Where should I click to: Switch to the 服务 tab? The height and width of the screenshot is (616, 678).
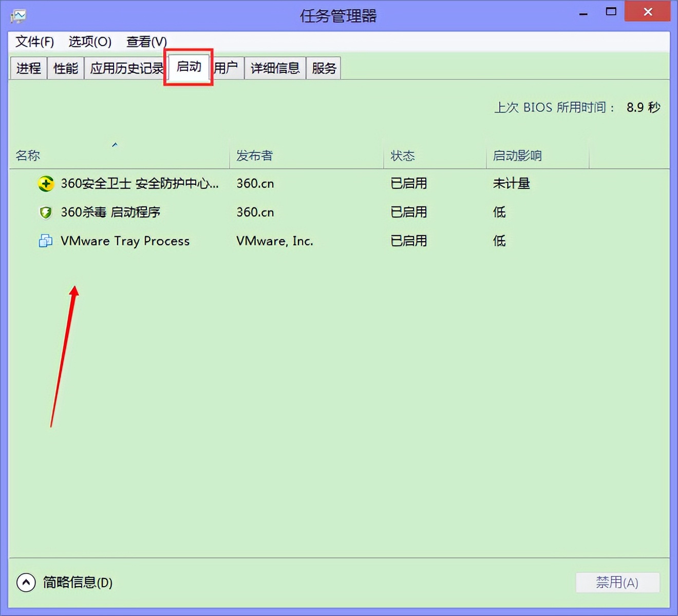point(323,68)
